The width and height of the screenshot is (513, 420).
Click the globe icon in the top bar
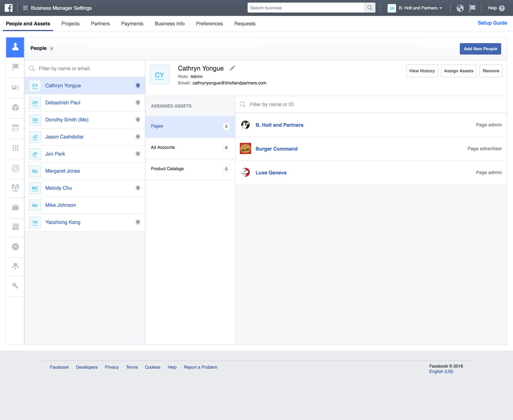[460, 8]
